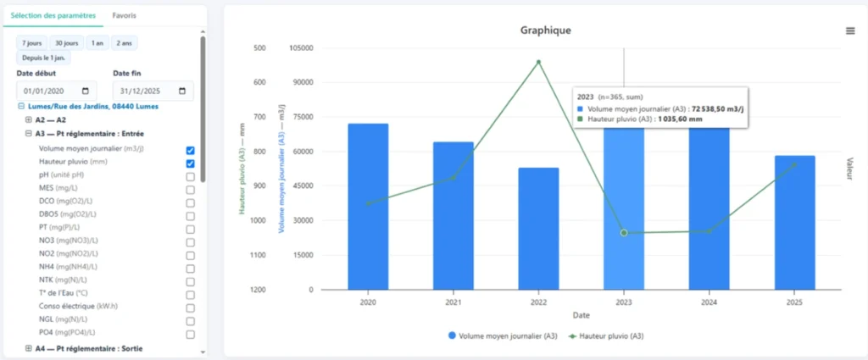Collapse the Lumes/Rue des Jardins tree node
The width and height of the screenshot is (868, 360).
coord(20,106)
